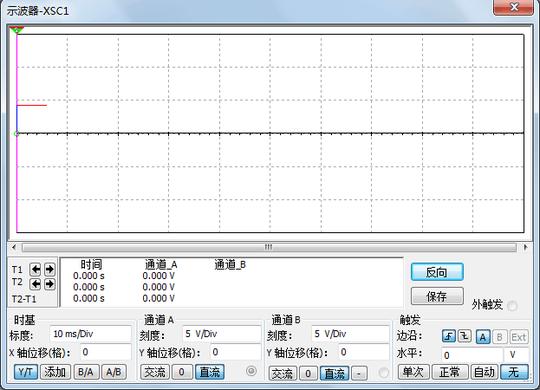Set channel B coupling to 直流
Viewport: 540px width, 390px height.
coord(334,373)
